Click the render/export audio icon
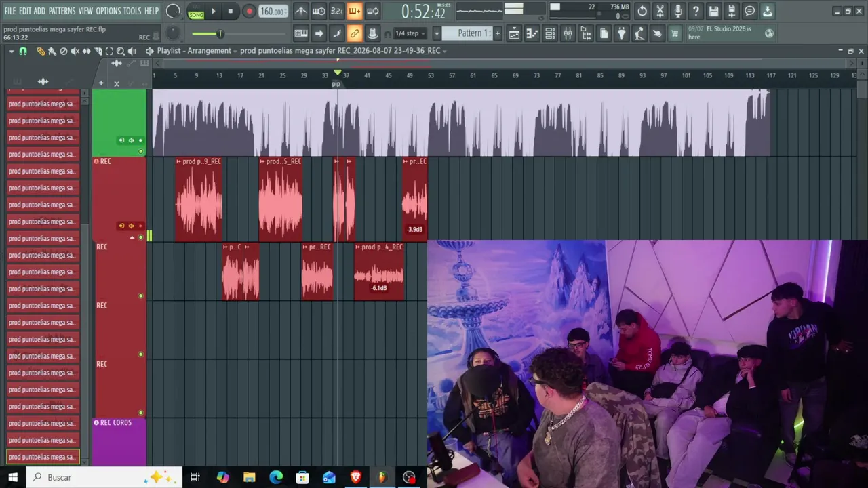868x488 pixels. (x=731, y=11)
